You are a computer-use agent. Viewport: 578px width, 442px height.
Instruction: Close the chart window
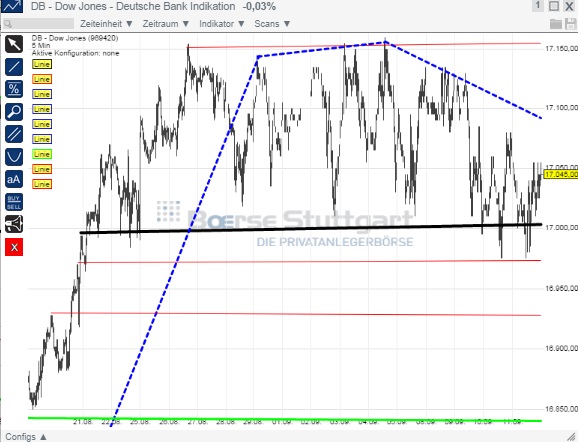click(570, 6)
